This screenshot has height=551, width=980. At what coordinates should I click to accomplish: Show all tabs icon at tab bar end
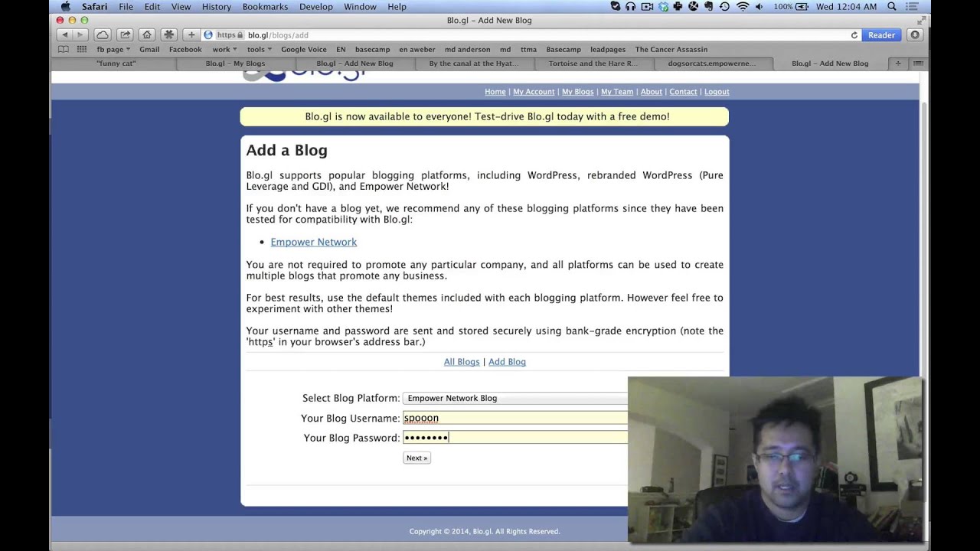pos(918,64)
